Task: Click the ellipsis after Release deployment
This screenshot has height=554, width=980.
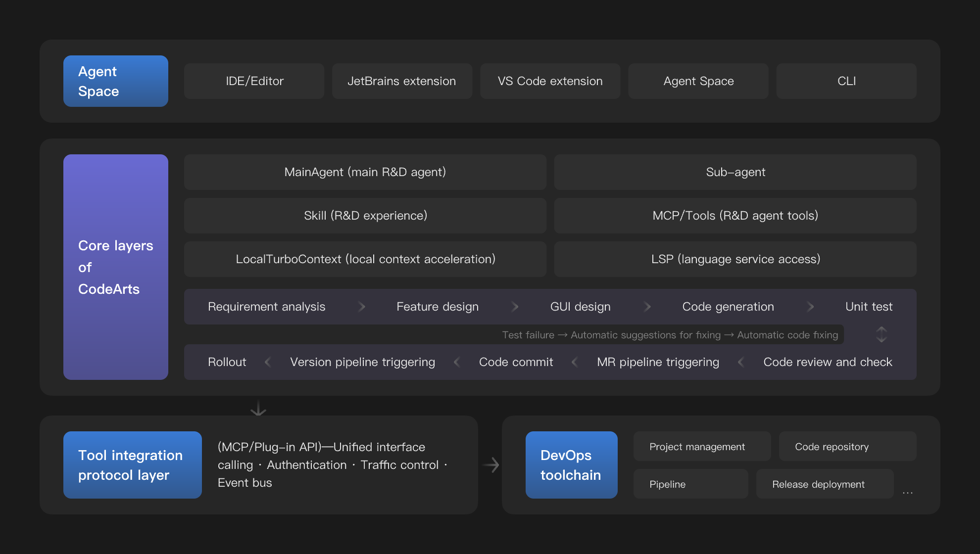Action: point(908,493)
